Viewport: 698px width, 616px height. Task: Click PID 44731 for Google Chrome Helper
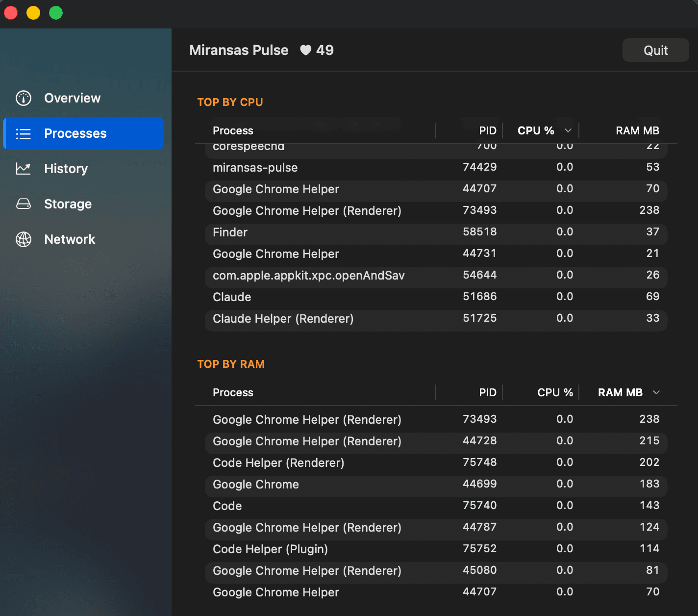tap(480, 254)
